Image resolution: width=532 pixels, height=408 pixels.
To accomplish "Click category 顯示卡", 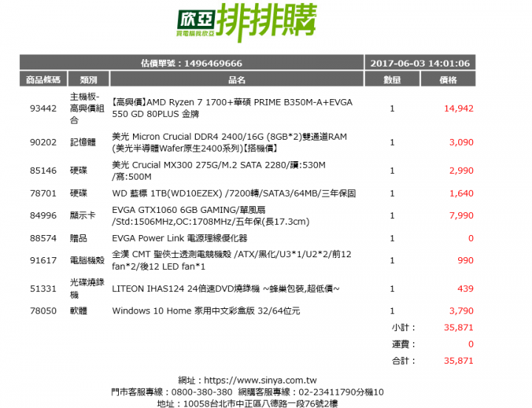I will pos(83,215).
